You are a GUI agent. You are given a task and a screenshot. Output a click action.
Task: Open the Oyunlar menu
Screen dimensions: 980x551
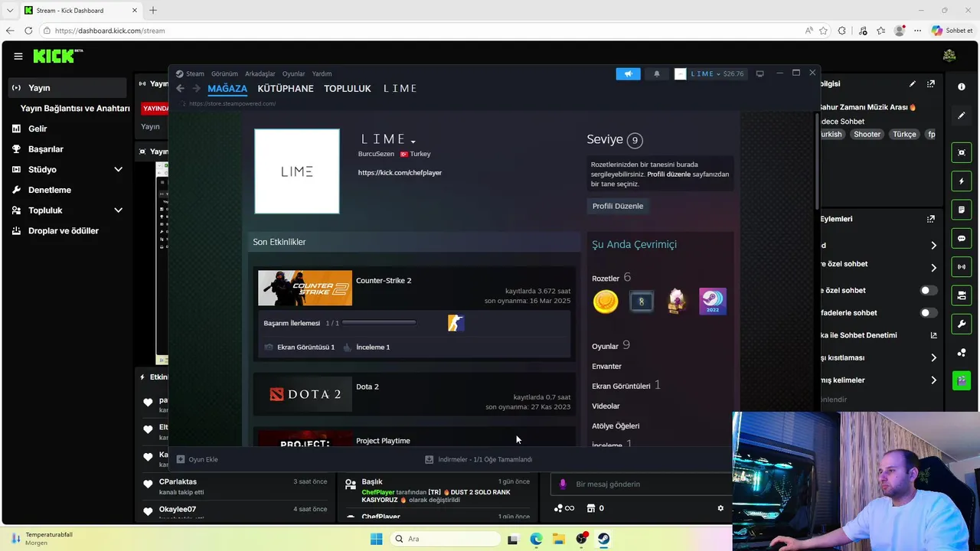[x=294, y=74]
